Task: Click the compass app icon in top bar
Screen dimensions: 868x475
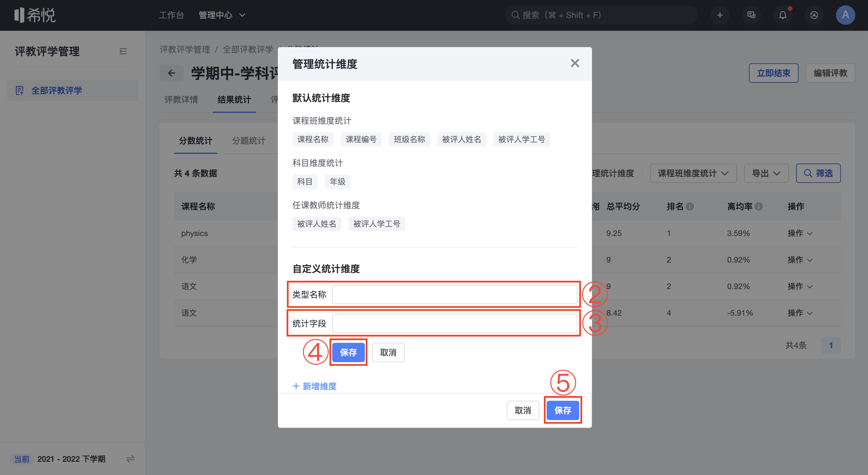Action: coord(814,15)
